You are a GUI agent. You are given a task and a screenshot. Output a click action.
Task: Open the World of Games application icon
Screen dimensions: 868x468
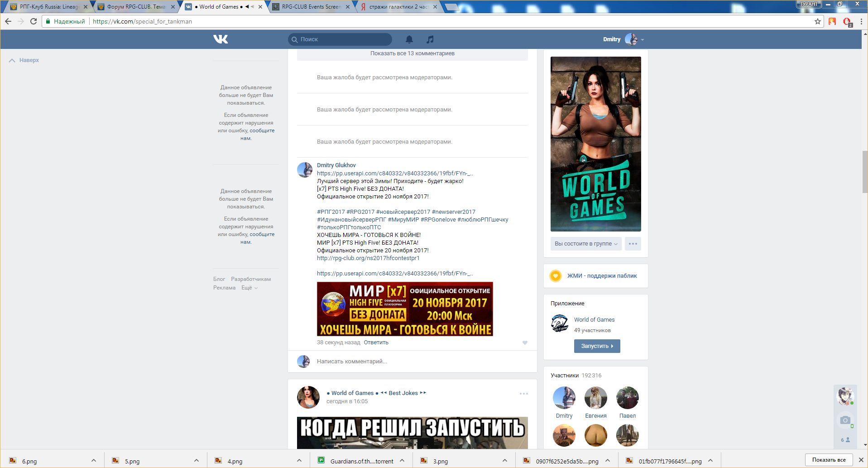(560, 323)
